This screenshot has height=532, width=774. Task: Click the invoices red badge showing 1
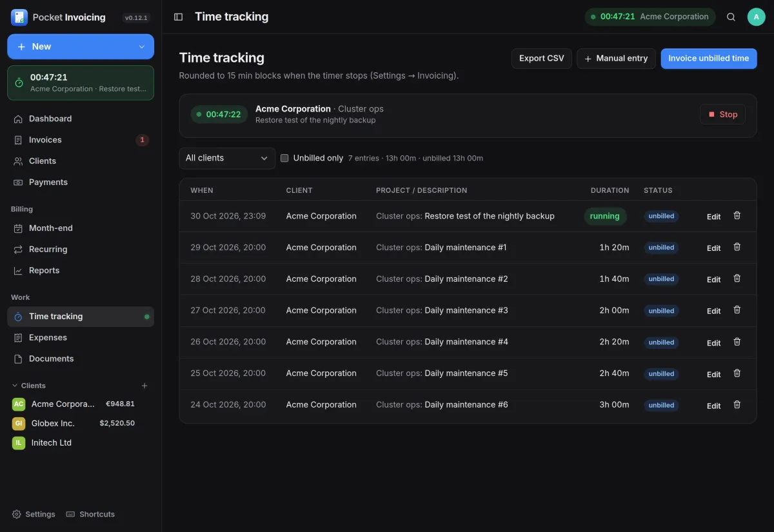[x=142, y=140]
